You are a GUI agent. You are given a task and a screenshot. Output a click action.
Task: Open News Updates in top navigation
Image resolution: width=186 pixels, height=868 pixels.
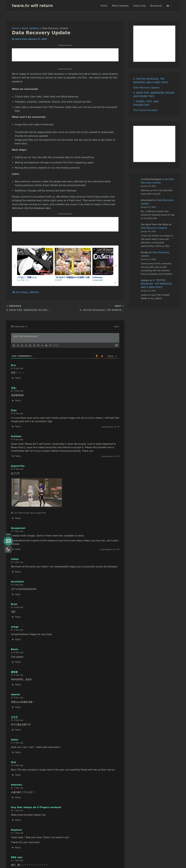(120, 6)
